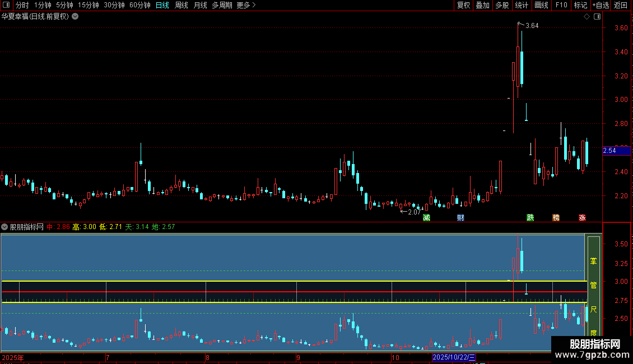
Task: Click the 返回 back button
Action: tap(621, 5)
